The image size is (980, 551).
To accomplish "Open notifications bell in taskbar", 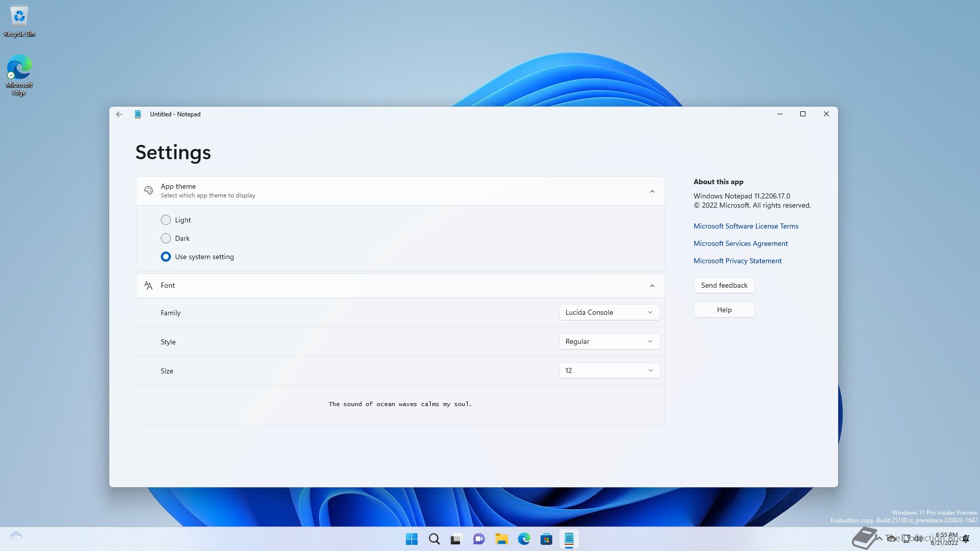I will coord(966,539).
